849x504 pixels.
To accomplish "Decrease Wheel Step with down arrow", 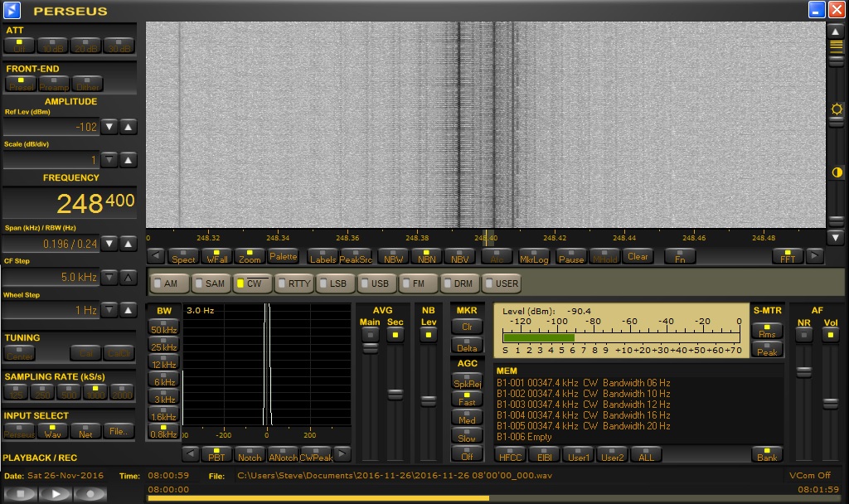I will pyautogui.click(x=110, y=310).
